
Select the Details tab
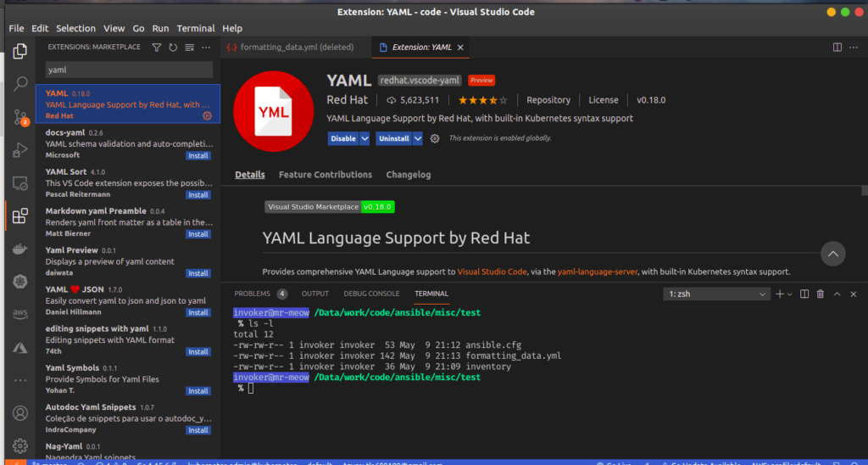coord(250,175)
